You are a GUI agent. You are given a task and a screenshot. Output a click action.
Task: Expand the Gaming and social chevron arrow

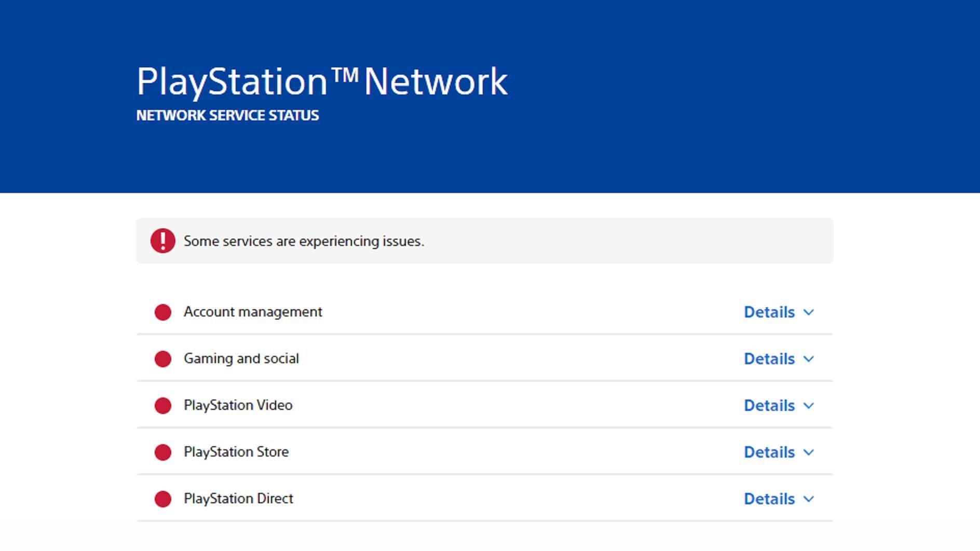[x=809, y=359]
